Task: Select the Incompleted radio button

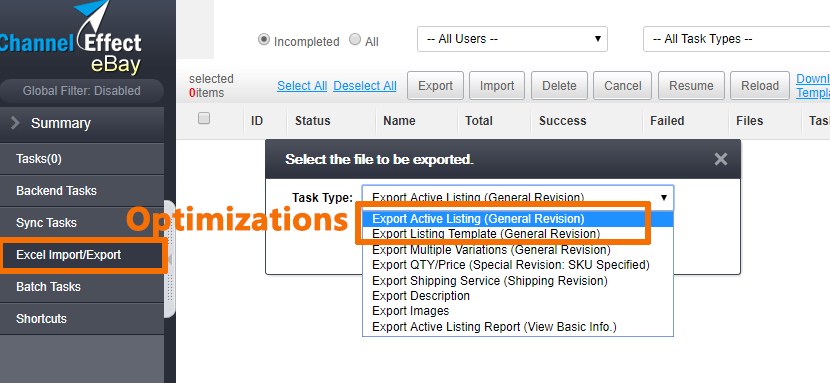Action: 264,40
